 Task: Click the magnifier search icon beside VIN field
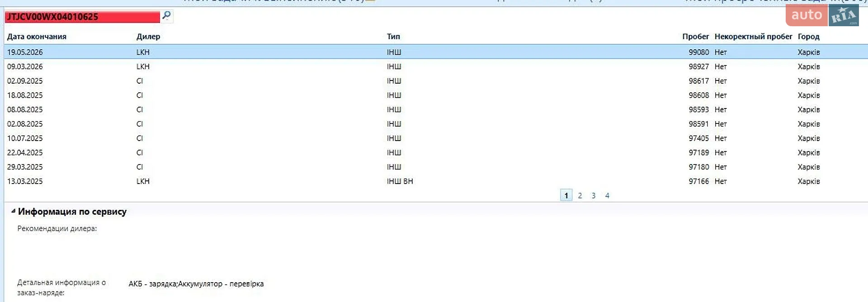tap(166, 16)
